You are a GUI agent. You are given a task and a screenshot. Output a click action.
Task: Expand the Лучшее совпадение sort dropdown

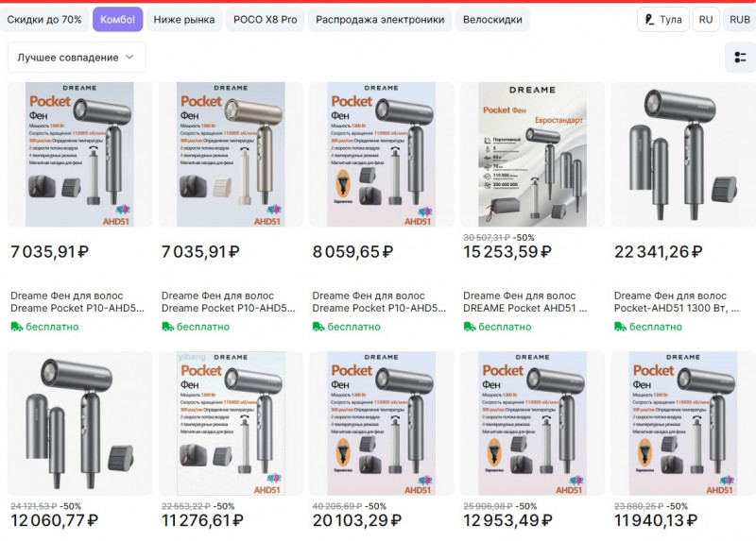click(x=77, y=58)
